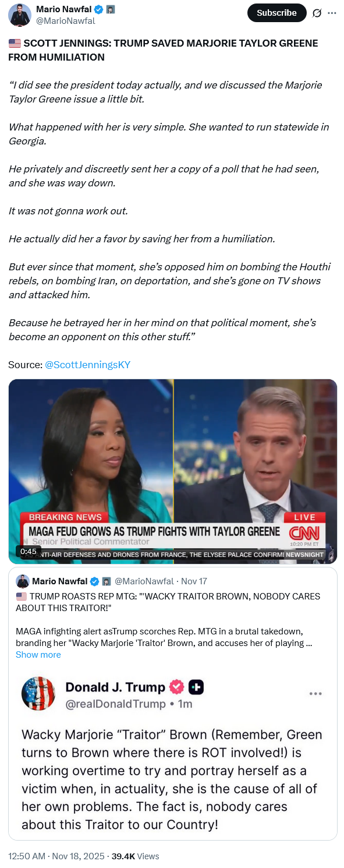
Task: Click the blue verified badge beside Mario Nawfal
Action: click(99, 9)
